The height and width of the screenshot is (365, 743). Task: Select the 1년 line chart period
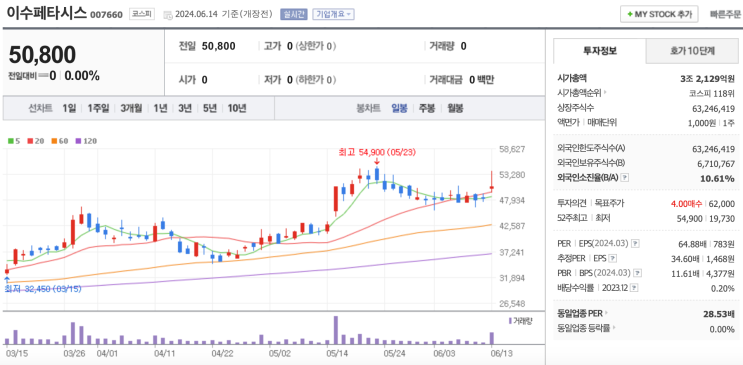pos(160,108)
